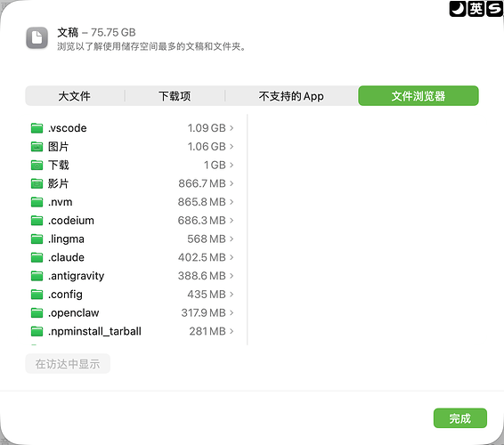
Task: Click the 388.6 MB size value
Action: (202, 276)
